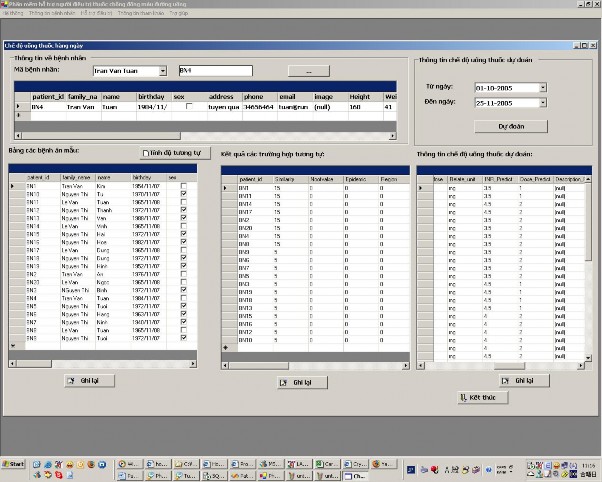Toggle sex checkbox for patient BN10
The image size is (602, 482).
pos(183,193)
